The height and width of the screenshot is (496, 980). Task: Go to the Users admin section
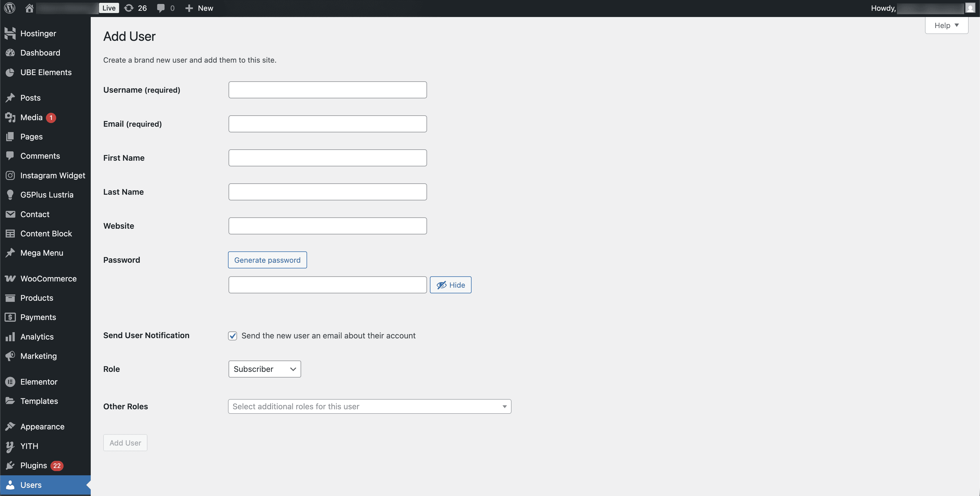(x=30, y=485)
